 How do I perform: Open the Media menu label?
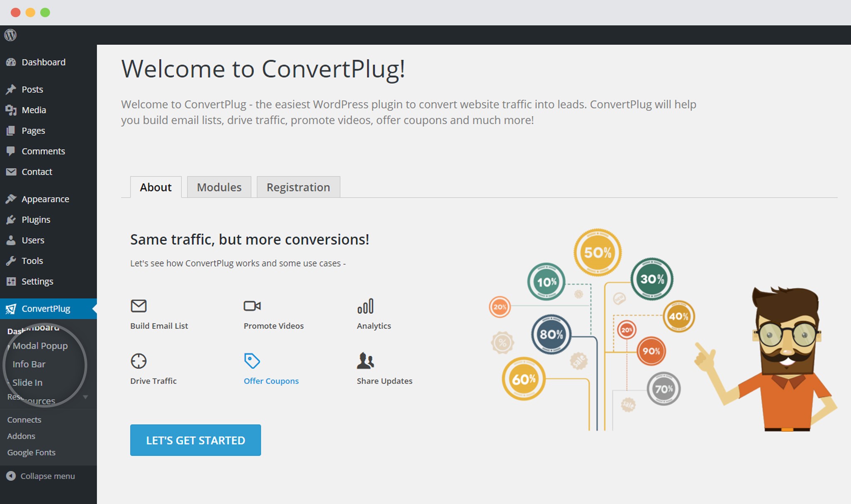[34, 110]
